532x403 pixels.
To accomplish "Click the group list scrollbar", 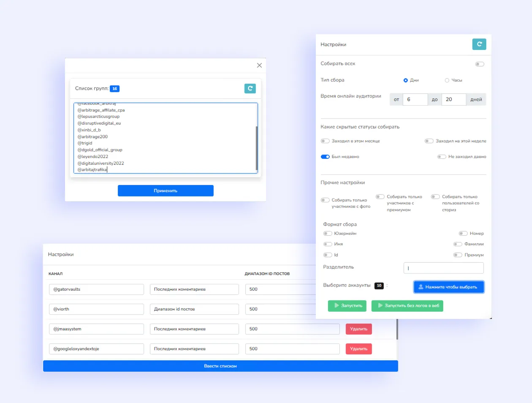I will (256, 148).
